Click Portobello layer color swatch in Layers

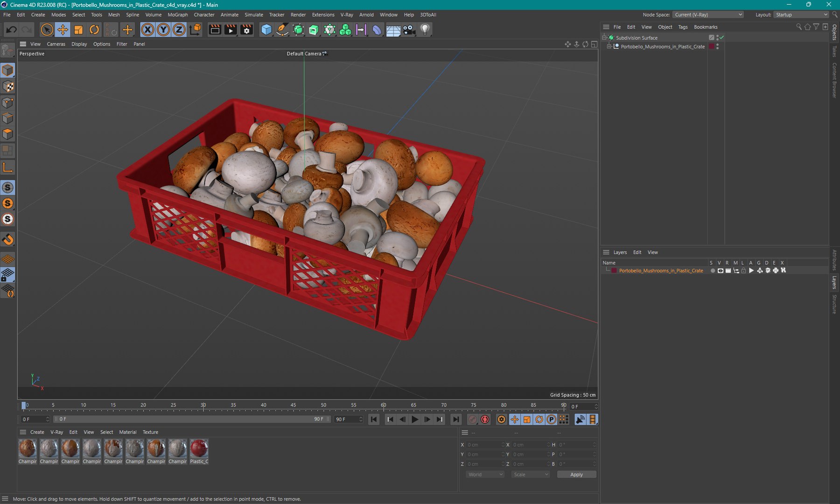tap(614, 271)
